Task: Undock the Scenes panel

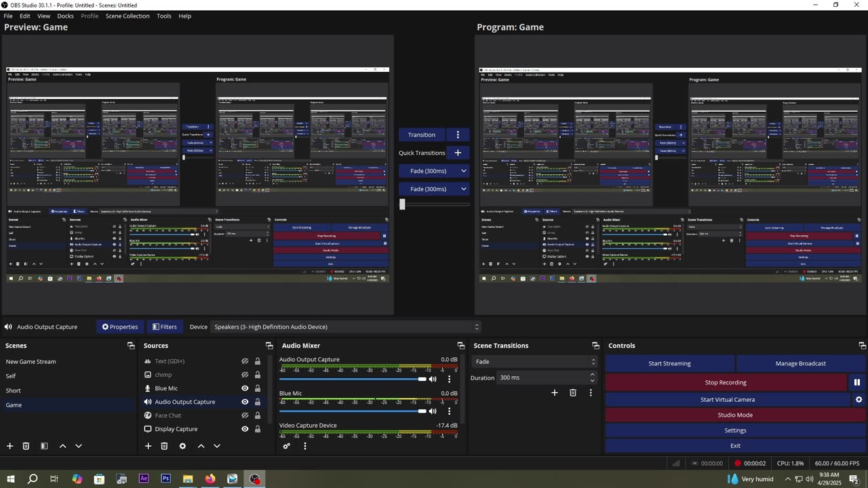Action: (x=131, y=346)
